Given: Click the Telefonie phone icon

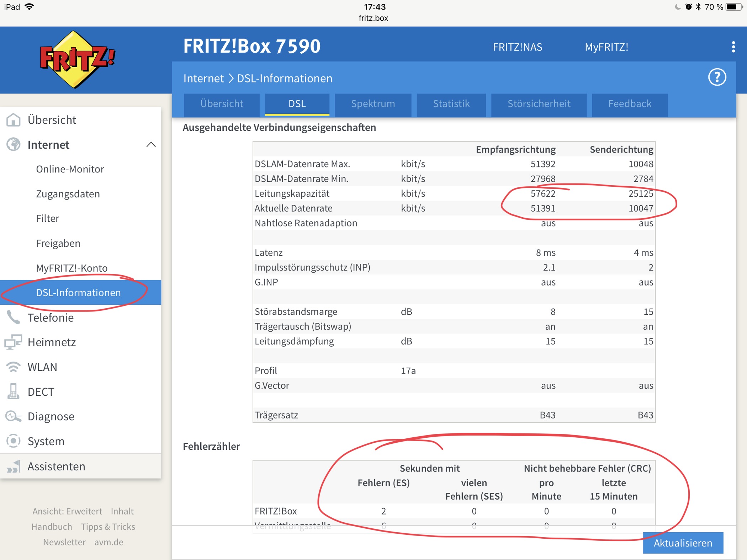Looking at the screenshot, I should (x=14, y=318).
